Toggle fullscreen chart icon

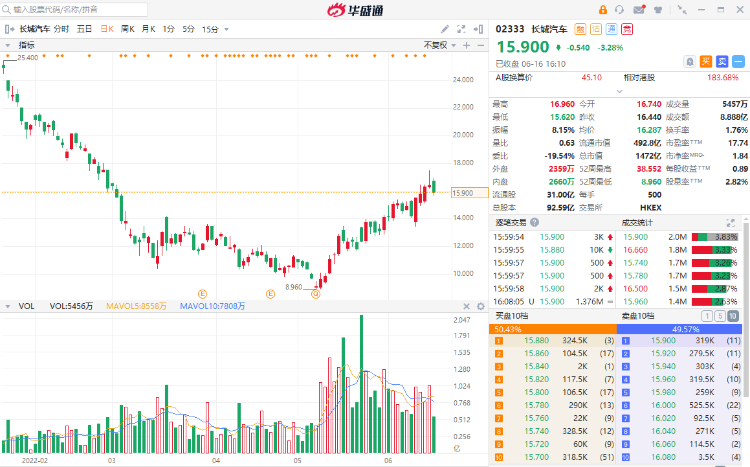(461, 29)
